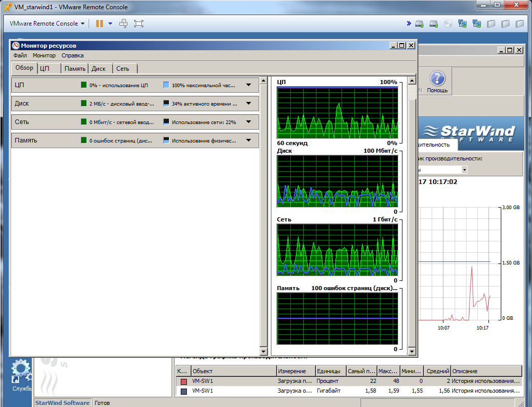
Task: Click the first network adapter device icon
Action: coord(462,24)
